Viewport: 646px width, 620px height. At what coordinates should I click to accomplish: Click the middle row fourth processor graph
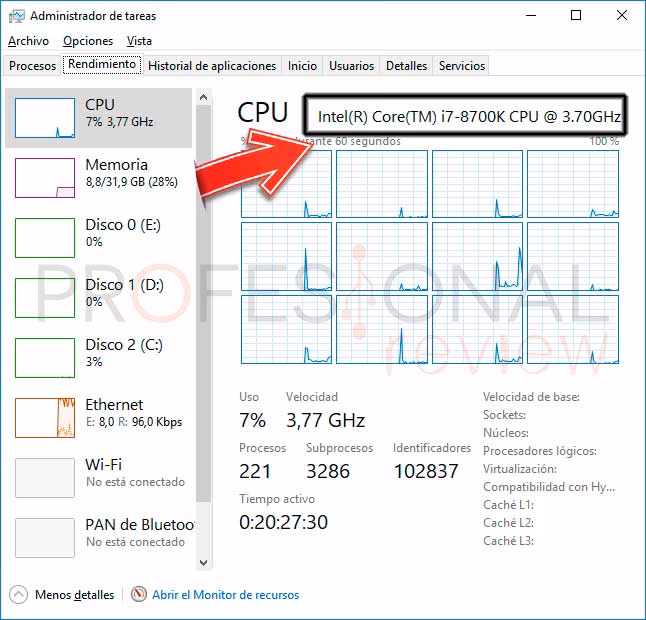573,257
